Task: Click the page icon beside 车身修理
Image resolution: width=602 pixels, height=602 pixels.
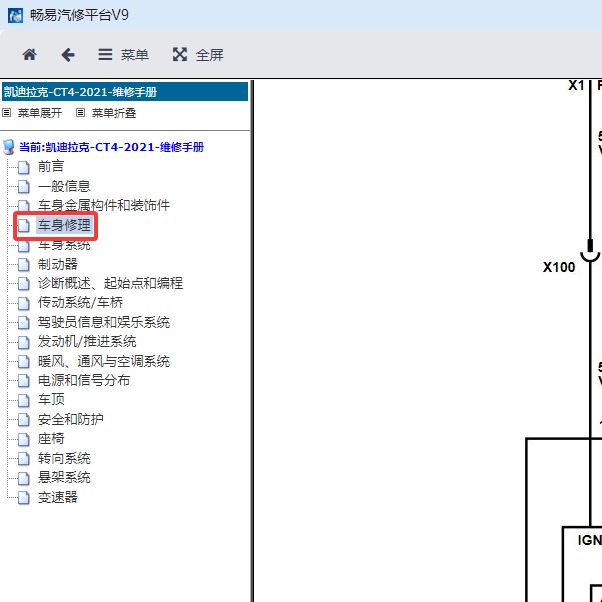Action: point(24,226)
